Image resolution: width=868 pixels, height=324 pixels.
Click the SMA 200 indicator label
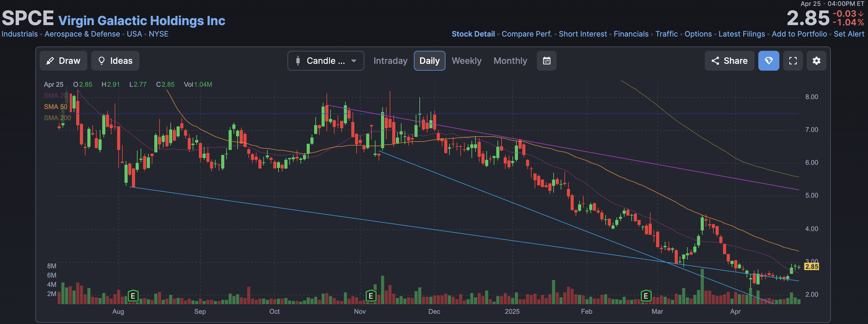57,118
